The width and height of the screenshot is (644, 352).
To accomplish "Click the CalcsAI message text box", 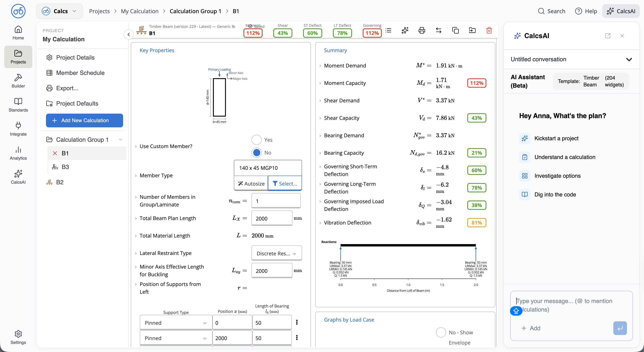I will pyautogui.click(x=571, y=305).
